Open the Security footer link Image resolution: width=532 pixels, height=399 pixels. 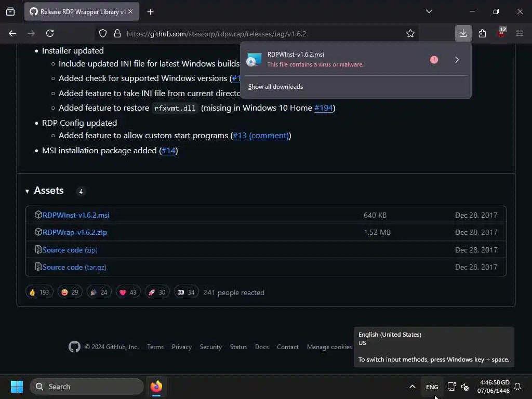coord(211,347)
